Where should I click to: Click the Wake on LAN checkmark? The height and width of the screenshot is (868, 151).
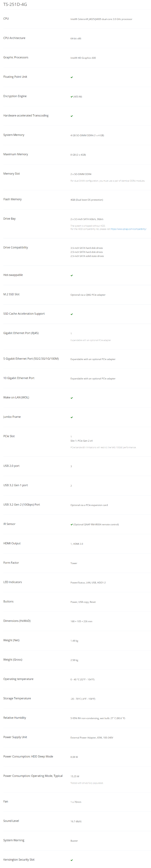pyautogui.click(x=72, y=398)
